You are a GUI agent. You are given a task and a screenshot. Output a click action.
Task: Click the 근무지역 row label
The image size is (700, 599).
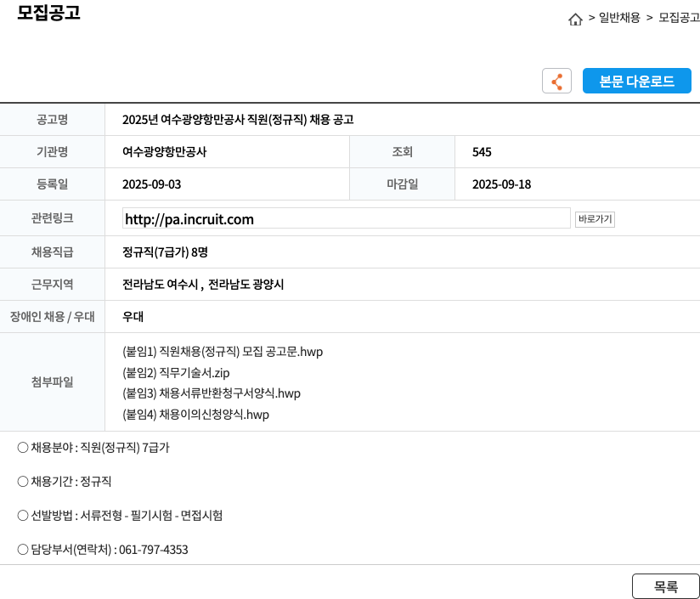(52, 285)
